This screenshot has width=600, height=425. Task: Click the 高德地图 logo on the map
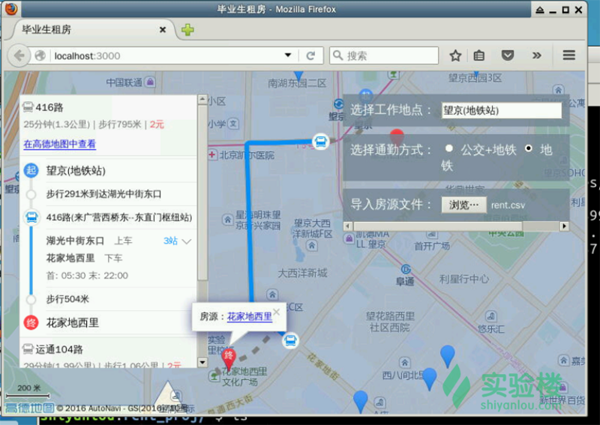(29, 408)
